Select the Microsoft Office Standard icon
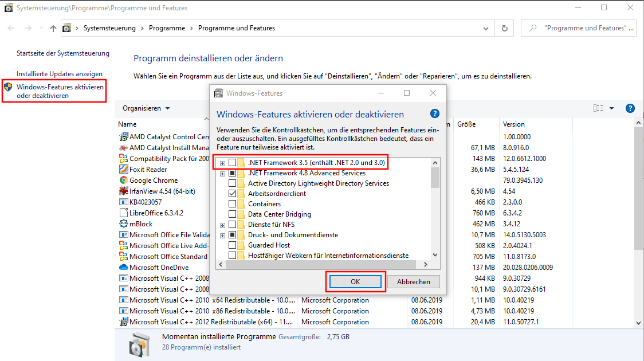 (x=123, y=256)
